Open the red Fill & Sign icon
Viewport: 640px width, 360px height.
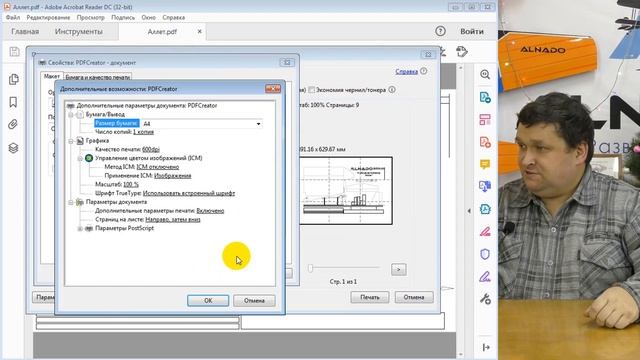click(485, 232)
